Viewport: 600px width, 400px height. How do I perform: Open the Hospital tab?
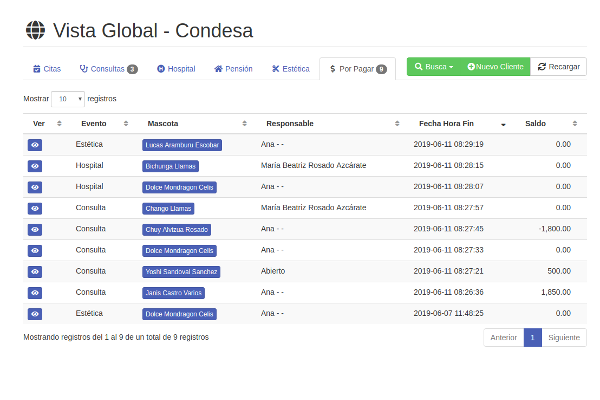pos(175,69)
